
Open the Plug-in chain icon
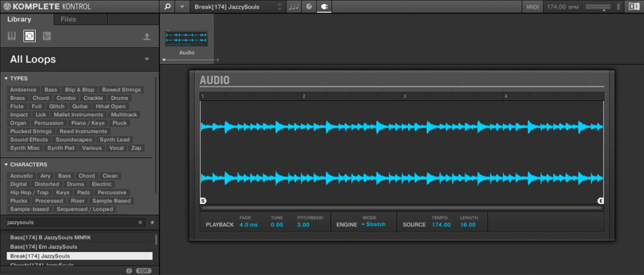(x=324, y=6)
